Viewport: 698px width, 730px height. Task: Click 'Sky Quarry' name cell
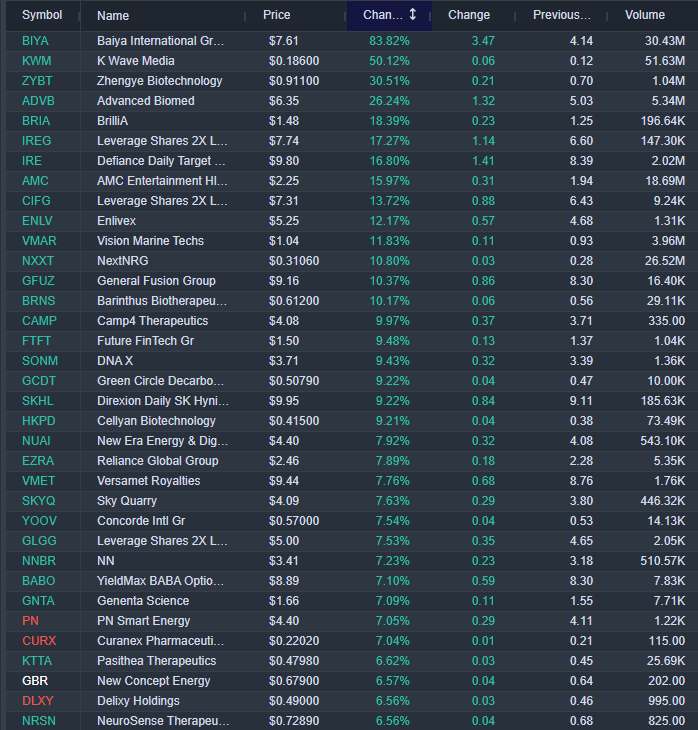[127, 501]
